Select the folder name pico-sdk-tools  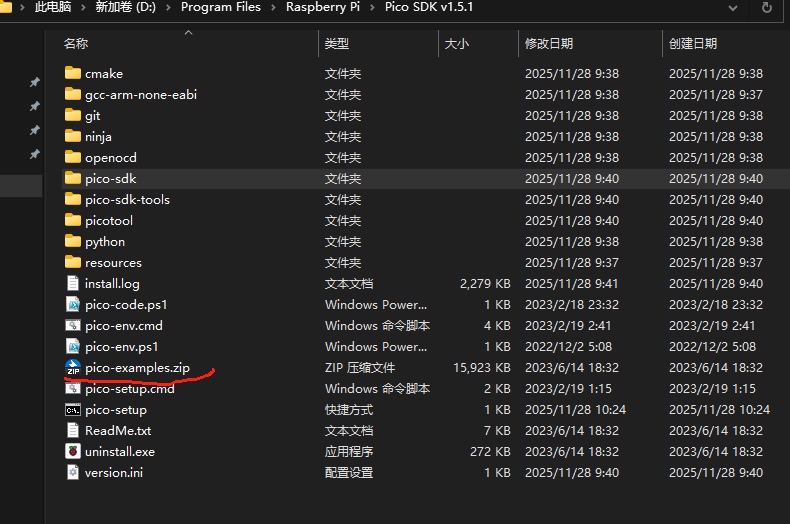tap(127, 200)
